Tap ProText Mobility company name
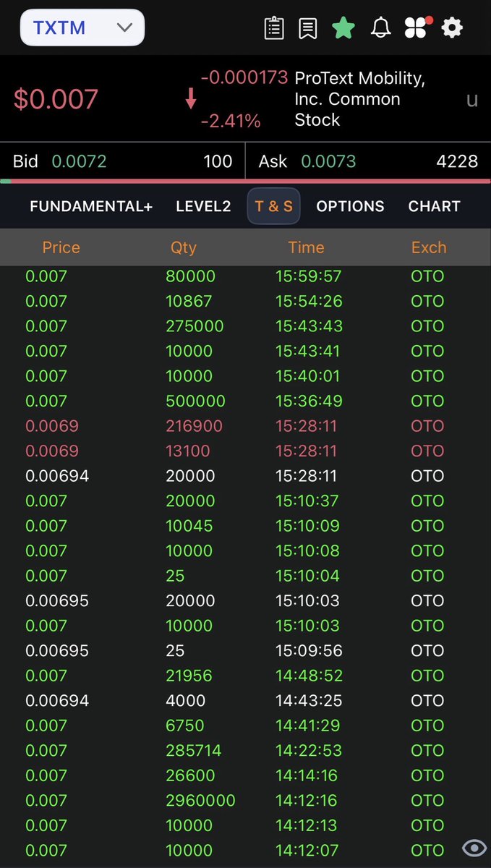This screenshot has height=868, width=491. [360, 99]
